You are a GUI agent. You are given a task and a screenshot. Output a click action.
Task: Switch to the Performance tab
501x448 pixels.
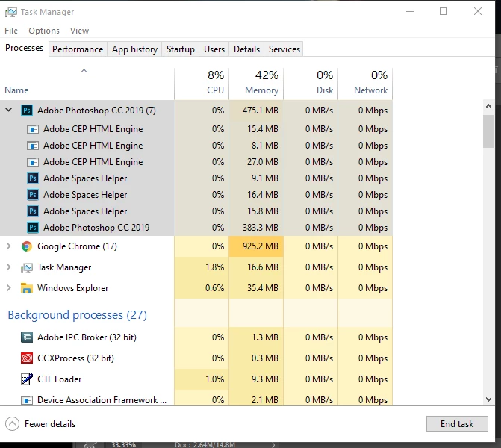(x=78, y=49)
